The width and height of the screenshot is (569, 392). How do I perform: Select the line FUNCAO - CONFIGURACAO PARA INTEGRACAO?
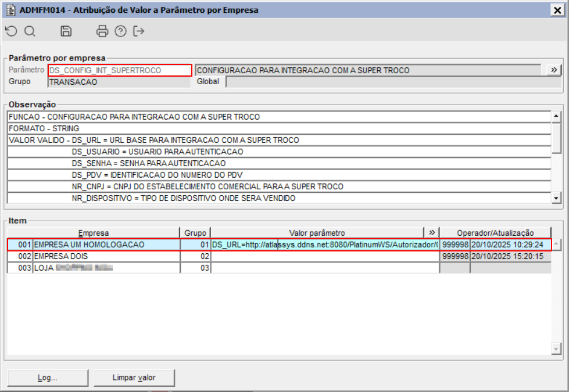tap(279, 117)
